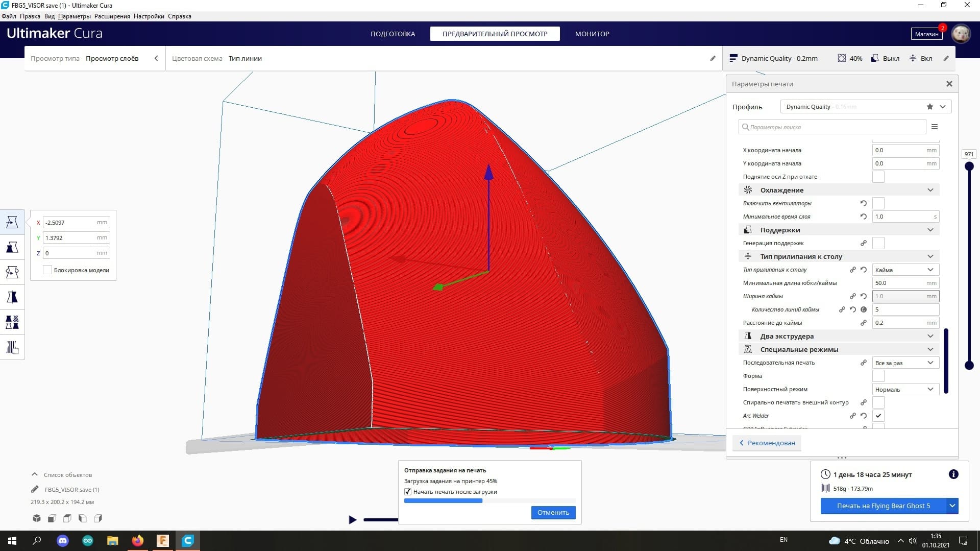Open the Profile dropdown (Dynamic Quality)

[x=866, y=107]
